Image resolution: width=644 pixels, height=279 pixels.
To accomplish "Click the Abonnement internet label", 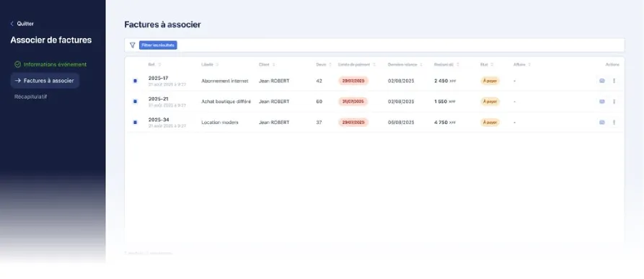I will [x=225, y=81].
